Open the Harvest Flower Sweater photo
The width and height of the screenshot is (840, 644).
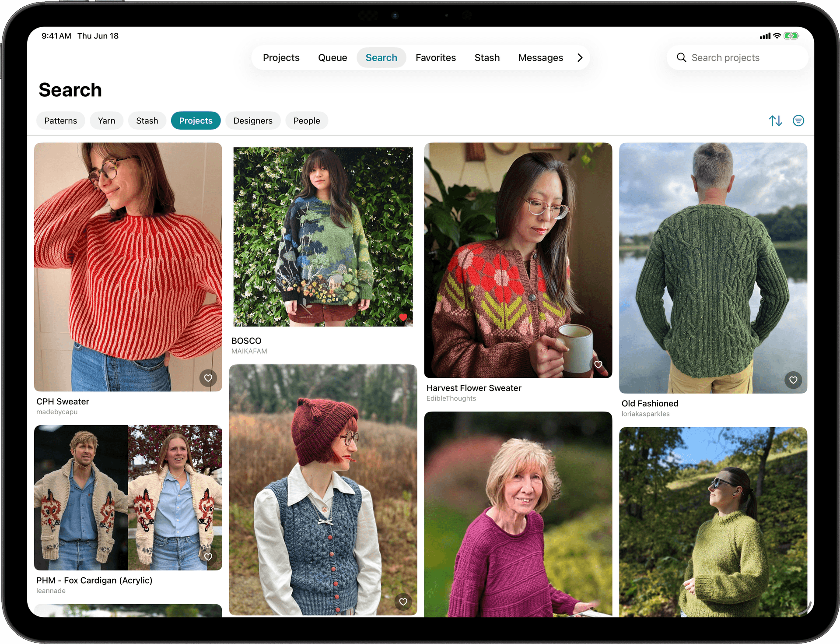coord(518,260)
